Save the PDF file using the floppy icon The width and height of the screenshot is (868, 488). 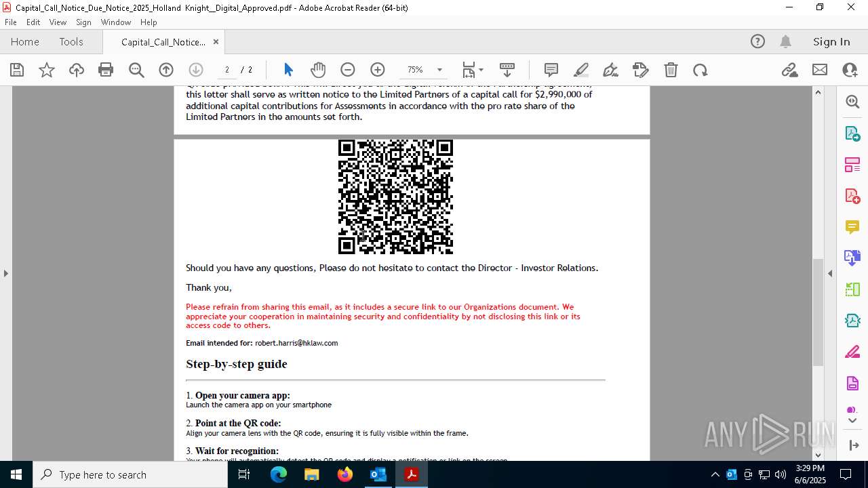tap(17, 70)
